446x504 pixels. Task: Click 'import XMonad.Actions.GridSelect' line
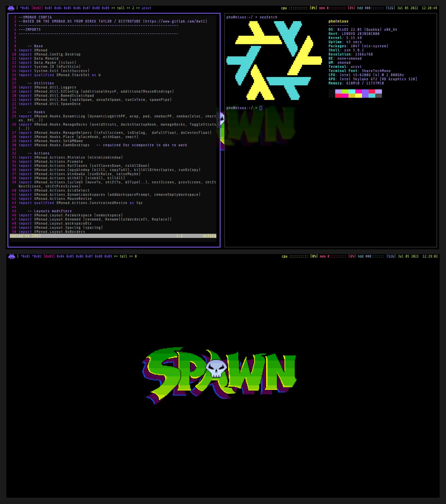(54, 191)
